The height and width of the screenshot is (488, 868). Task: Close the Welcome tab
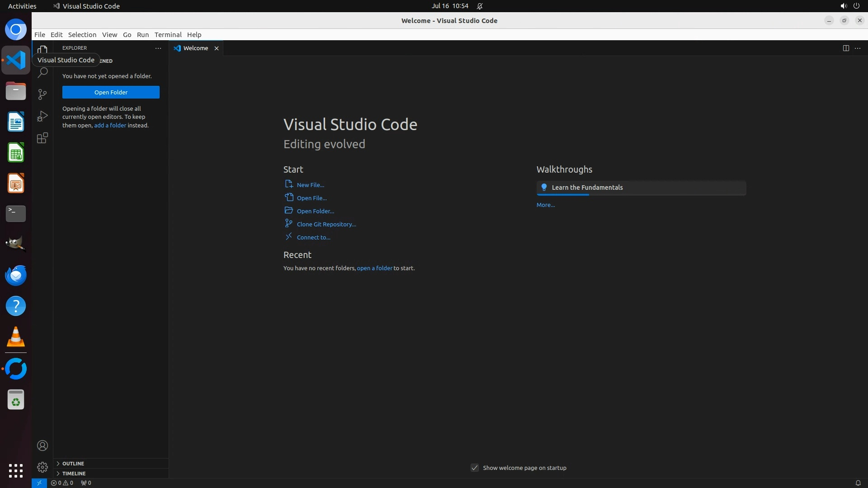tap(217, 48)
